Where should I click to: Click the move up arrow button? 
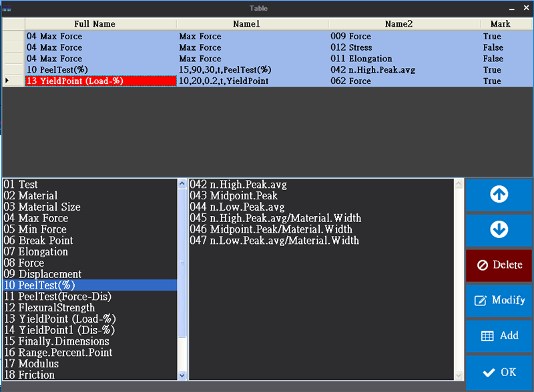pyautogui.click(x=499, y=194)
